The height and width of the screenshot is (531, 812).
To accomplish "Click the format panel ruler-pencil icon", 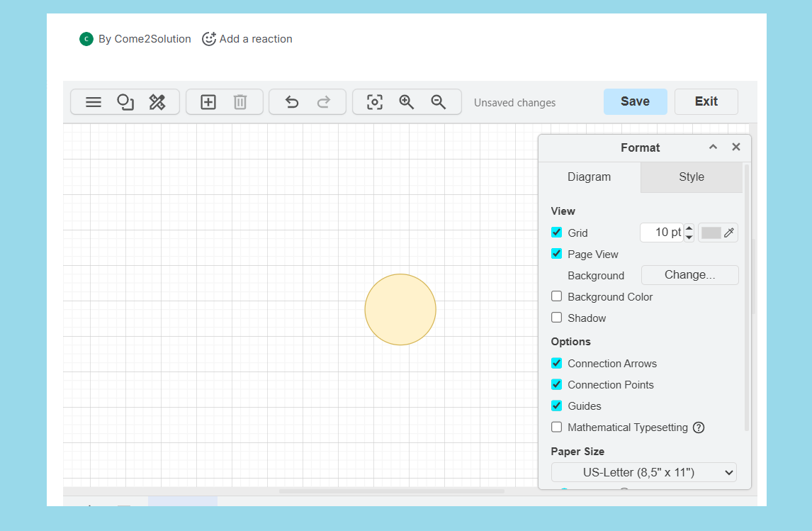I will (157, 102).
